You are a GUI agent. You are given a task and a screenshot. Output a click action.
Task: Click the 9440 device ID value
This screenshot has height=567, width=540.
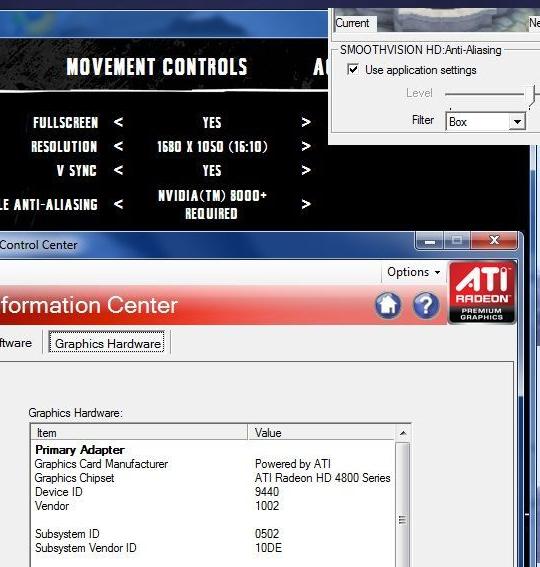point(267,492)
